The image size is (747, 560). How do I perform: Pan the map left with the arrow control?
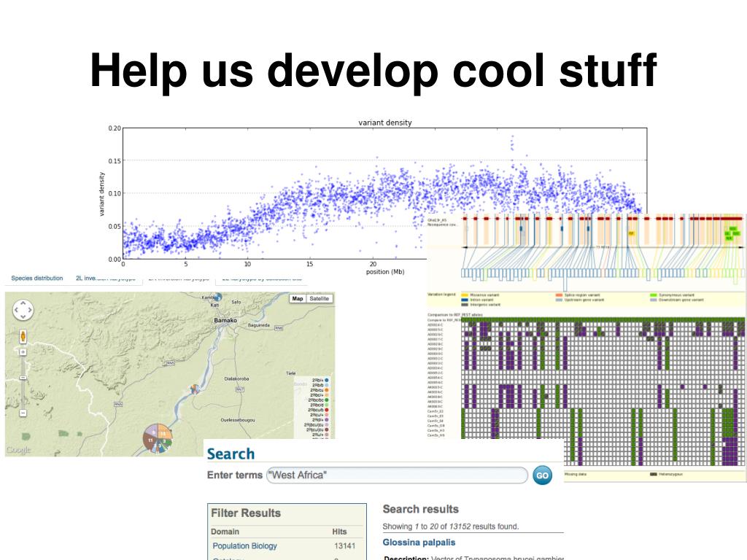tap(16, 310)
